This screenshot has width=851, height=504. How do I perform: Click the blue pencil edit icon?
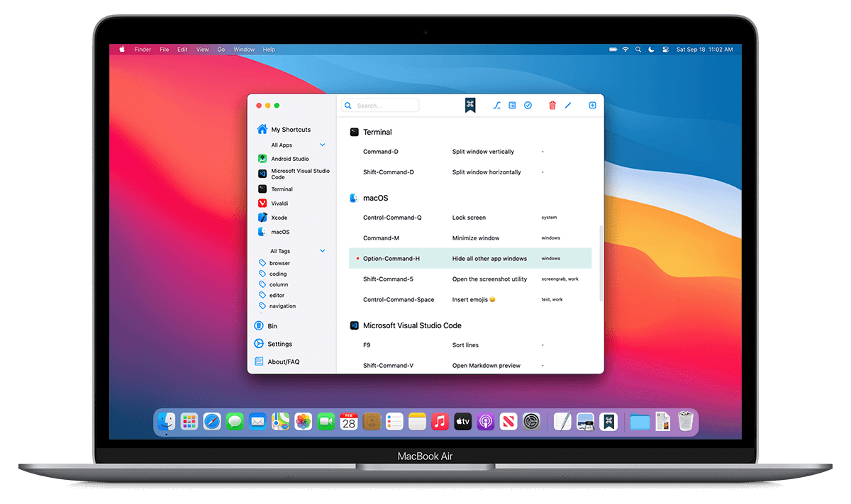tap(568, 106)
